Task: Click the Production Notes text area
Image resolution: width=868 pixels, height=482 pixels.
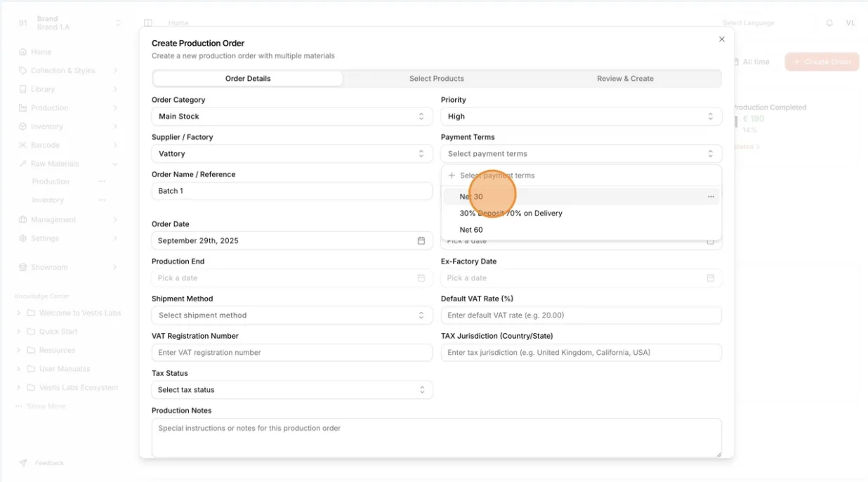Action: 436,438
